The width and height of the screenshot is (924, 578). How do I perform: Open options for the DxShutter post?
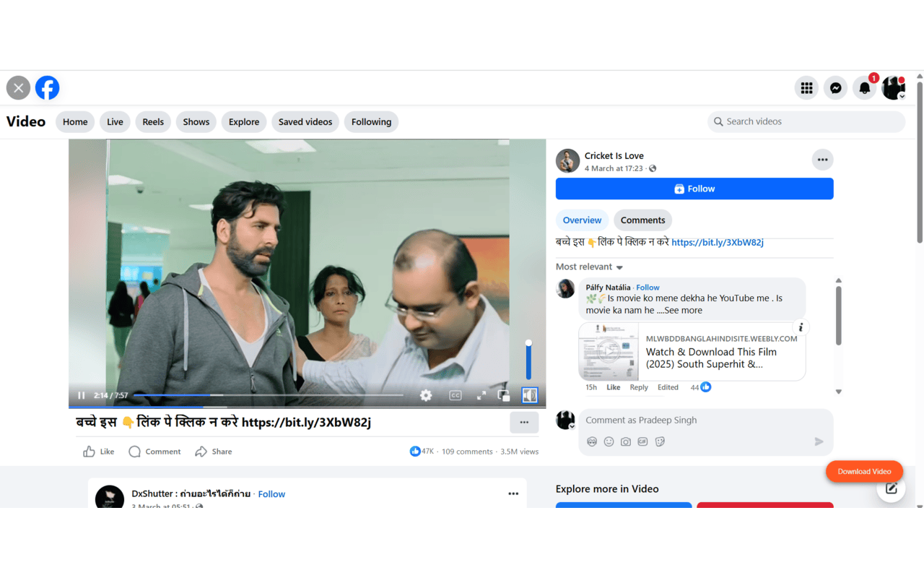(513, 493)
